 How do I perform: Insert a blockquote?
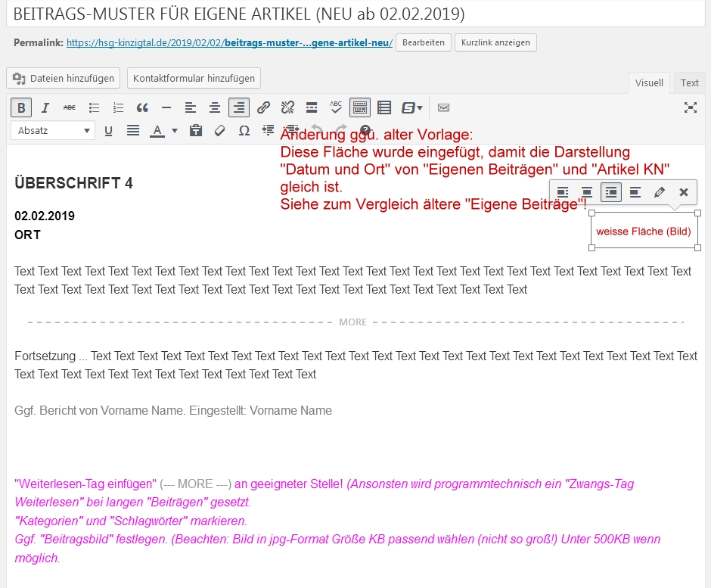142,107
